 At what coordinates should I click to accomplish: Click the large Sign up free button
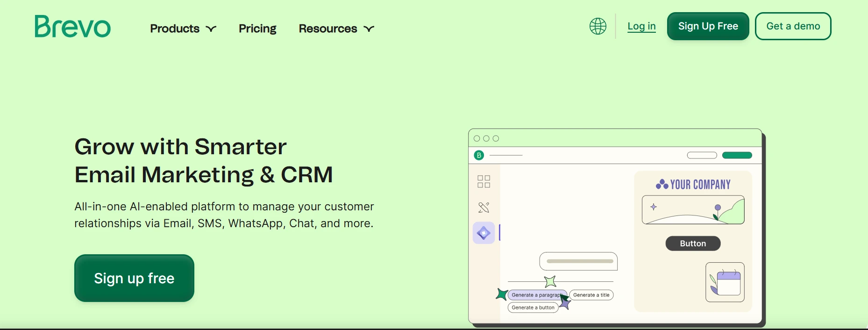tap(134, 278)
